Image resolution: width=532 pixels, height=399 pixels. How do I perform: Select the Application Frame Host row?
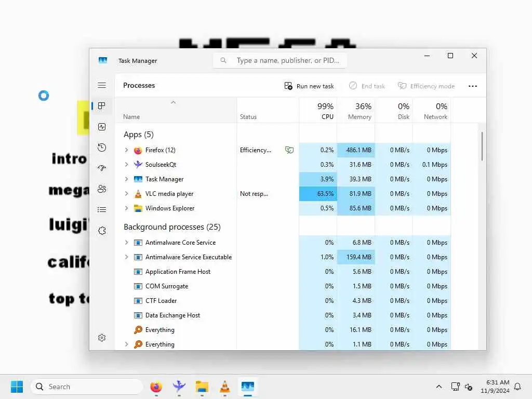(x=283, y=272)
